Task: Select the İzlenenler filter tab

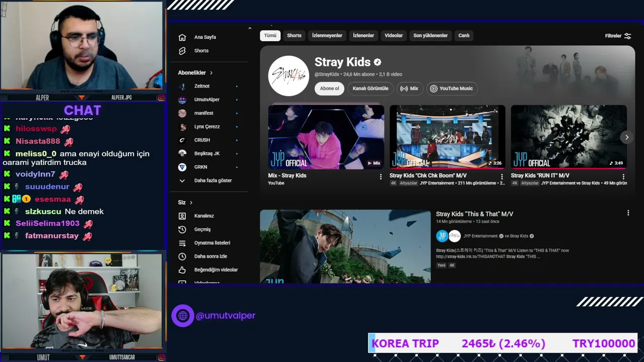Action: click(x=363, y=36)
